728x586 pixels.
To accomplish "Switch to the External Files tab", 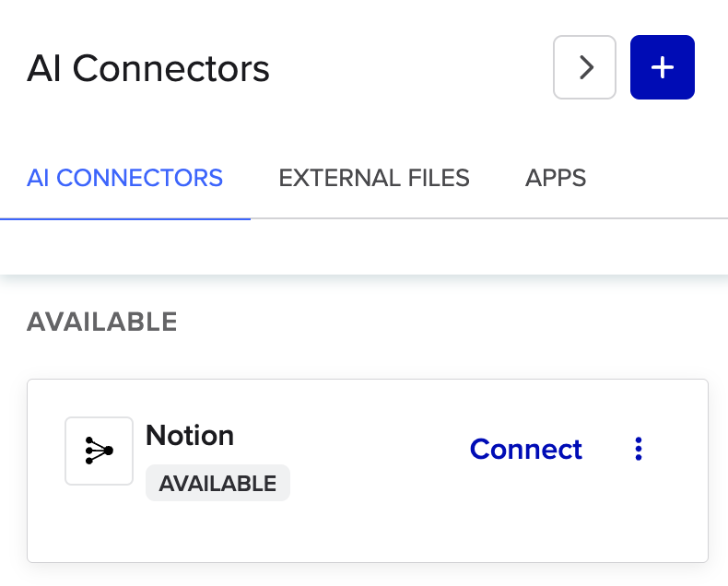I will click(374, 178).
